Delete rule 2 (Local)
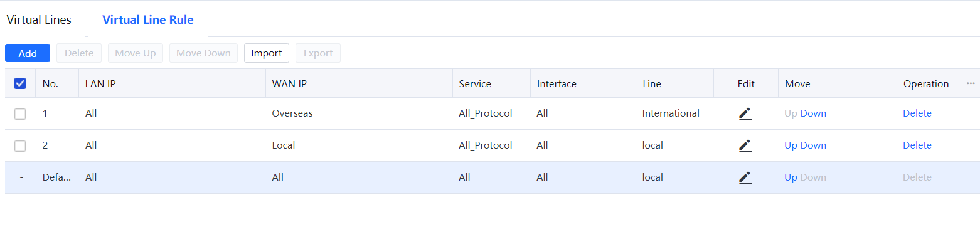The height and width of the screenshot is (252, 980). pos(917,145)
